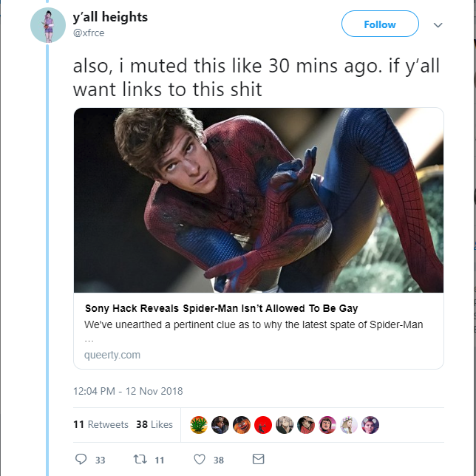View the 11 Retweets list

(101, 424)
